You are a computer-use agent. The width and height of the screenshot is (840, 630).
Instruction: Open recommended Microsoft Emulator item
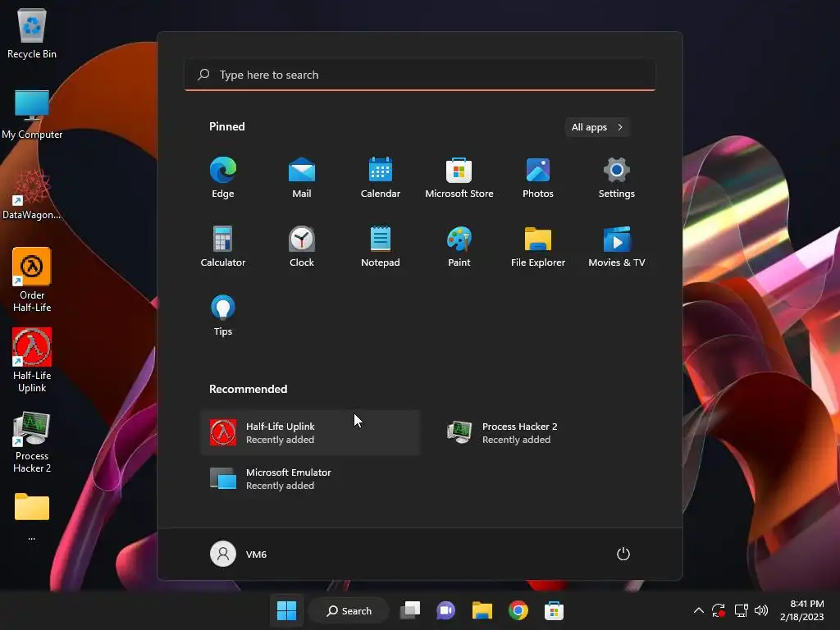point(310,479)
